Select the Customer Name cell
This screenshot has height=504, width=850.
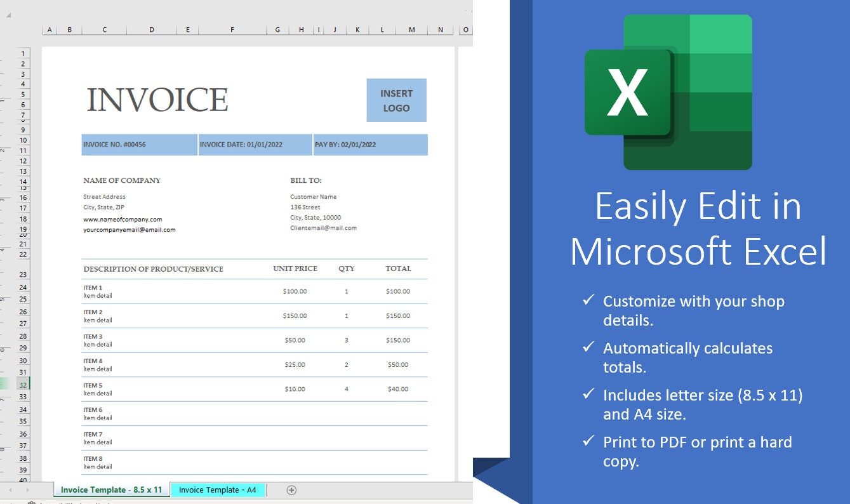[x=314, y=197]
